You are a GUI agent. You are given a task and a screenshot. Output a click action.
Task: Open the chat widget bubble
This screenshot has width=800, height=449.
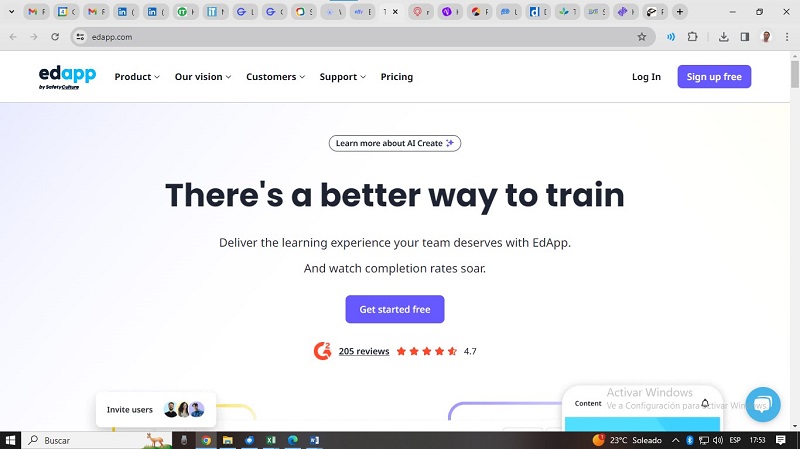[x=763, y=404]
